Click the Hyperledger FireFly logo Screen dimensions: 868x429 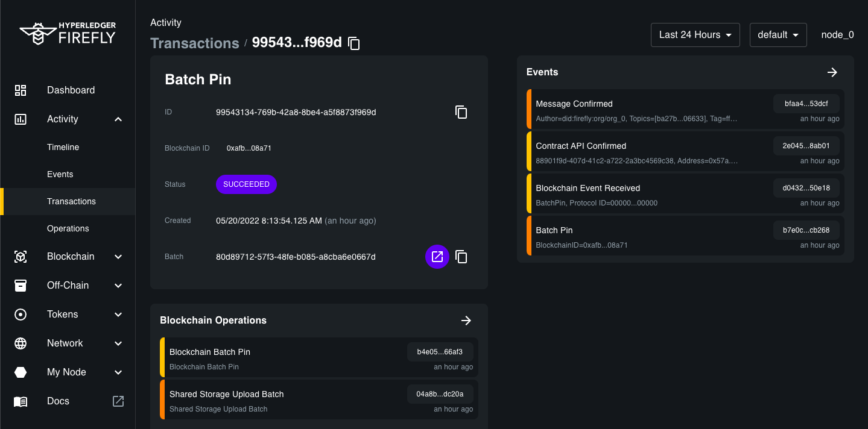tap(68, 34)
